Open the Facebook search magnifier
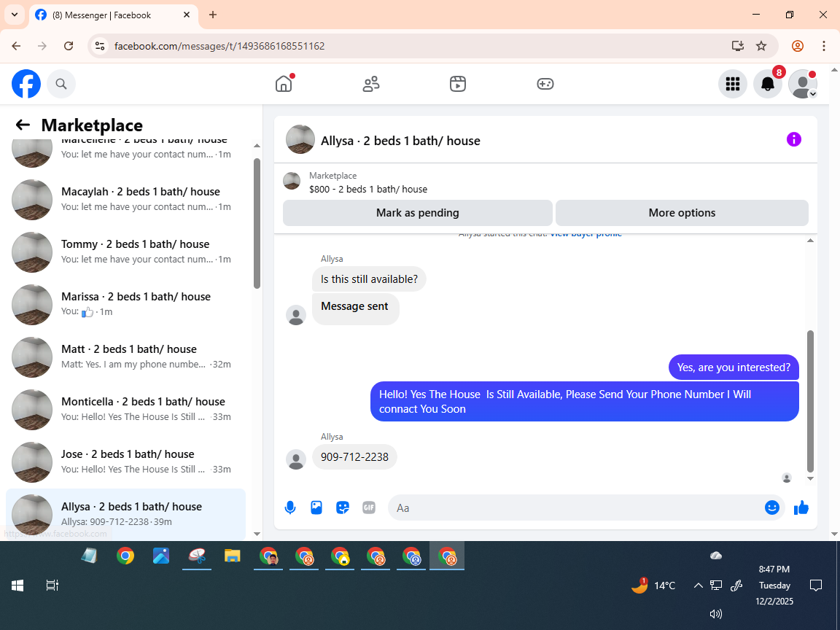 tap(61, 84)
